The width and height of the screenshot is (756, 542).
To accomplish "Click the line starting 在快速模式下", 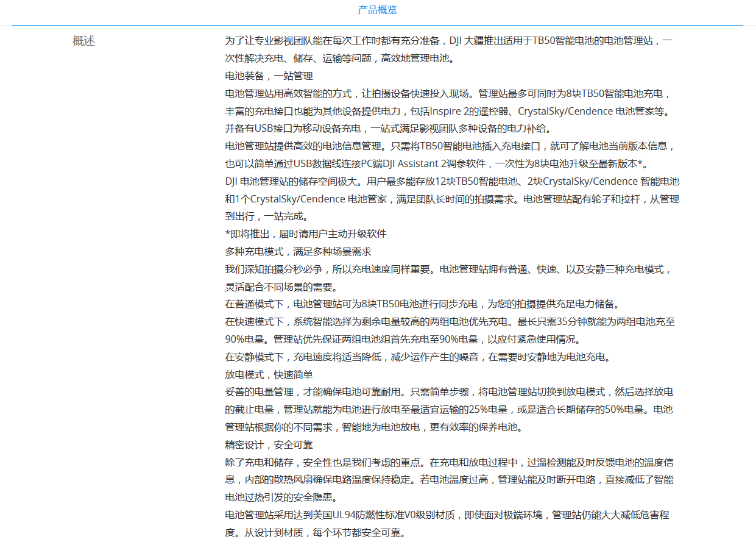I will tap(450, 322).
